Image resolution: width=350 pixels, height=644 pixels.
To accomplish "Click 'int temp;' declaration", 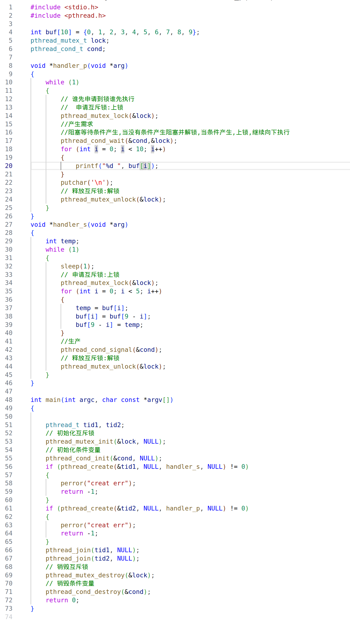I will pyautogui.click(x=62, y=241).
